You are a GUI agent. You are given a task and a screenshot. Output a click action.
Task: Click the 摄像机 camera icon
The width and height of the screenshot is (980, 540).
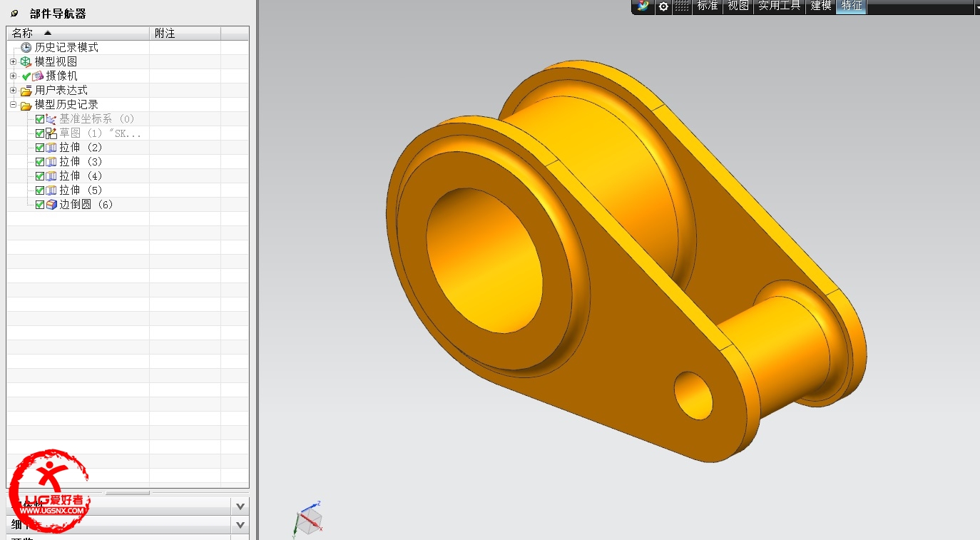[x=38, y=76]
